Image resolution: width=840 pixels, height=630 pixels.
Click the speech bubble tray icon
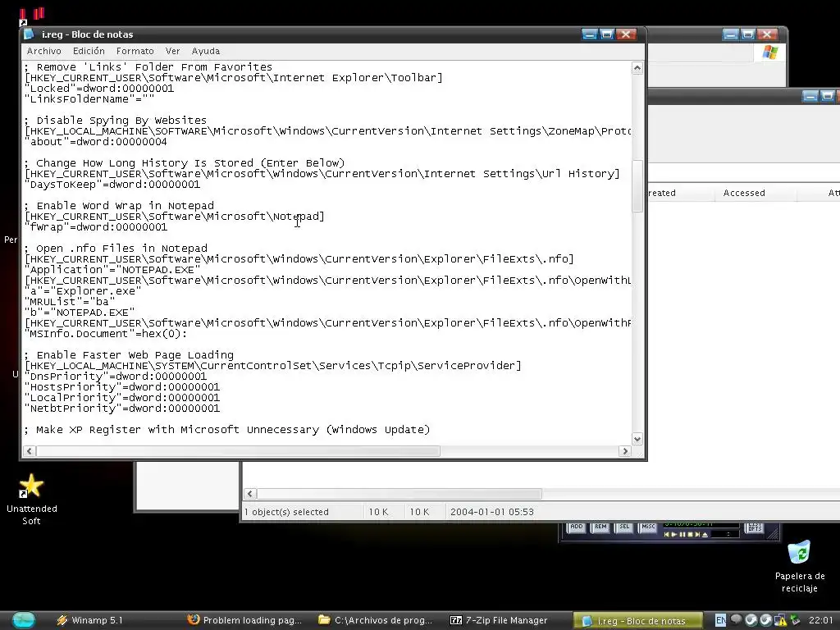point(736,619)
